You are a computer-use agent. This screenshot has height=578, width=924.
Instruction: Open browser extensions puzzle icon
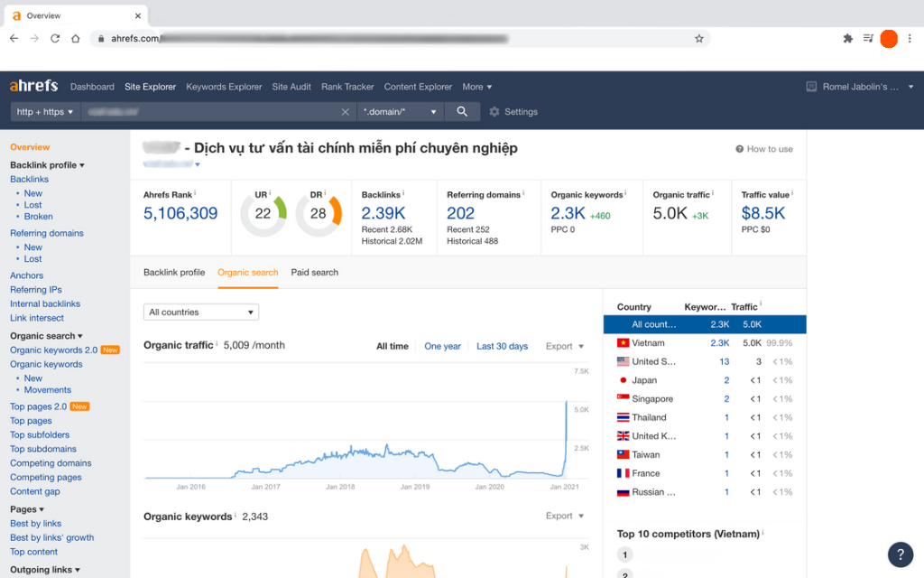coord(847,39)
